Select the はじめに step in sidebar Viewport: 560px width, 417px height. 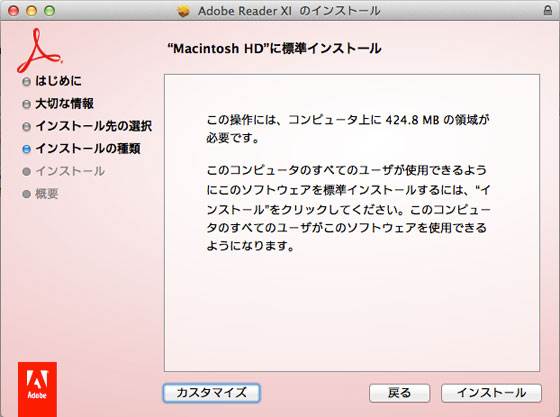click(58, 81)
